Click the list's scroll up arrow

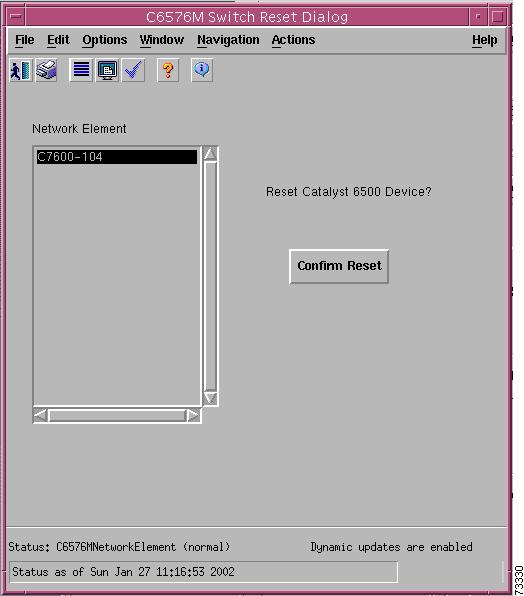[x=210, y=154]
